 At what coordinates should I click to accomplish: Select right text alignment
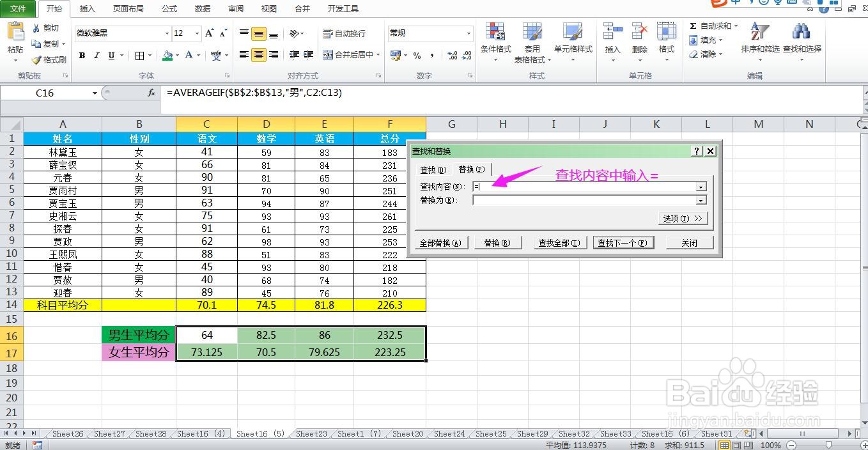274,55
